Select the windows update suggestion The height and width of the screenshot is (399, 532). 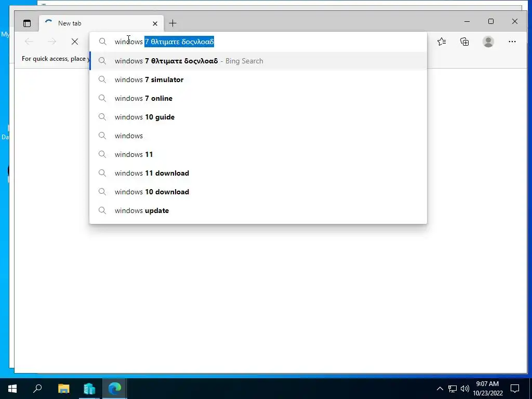[x=258, y=210]
